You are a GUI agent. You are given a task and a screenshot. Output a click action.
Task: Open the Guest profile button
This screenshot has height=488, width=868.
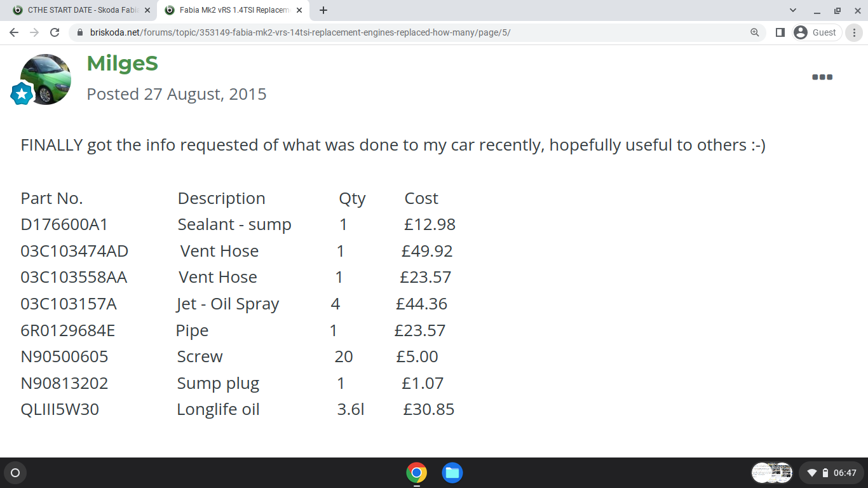click(817, 32)
